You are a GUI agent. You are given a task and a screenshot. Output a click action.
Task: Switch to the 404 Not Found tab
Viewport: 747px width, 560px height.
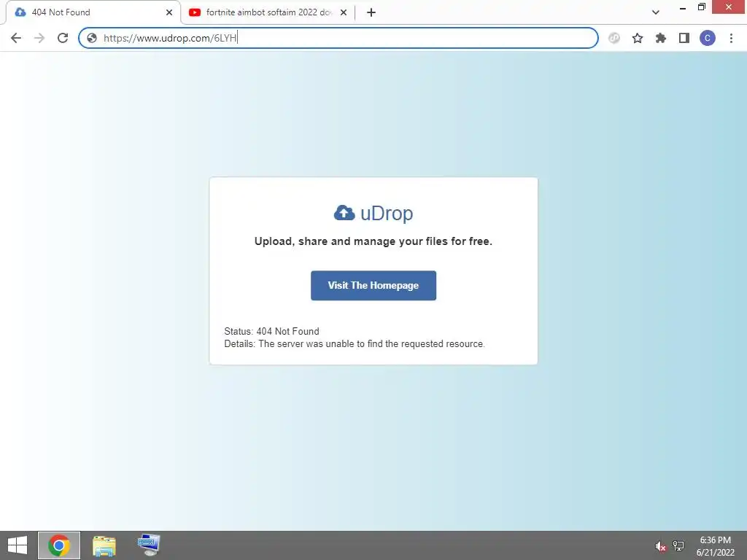93,12
